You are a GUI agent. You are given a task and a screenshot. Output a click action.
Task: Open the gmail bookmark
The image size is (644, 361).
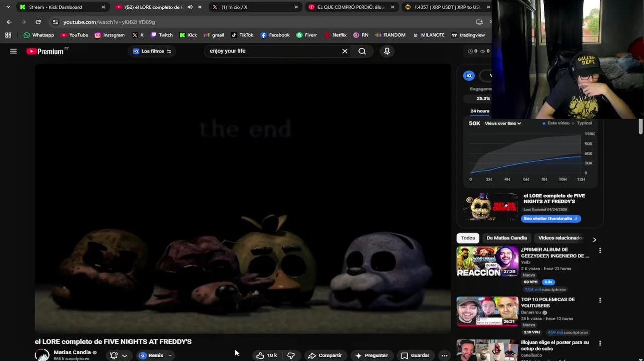click(214, 35)
